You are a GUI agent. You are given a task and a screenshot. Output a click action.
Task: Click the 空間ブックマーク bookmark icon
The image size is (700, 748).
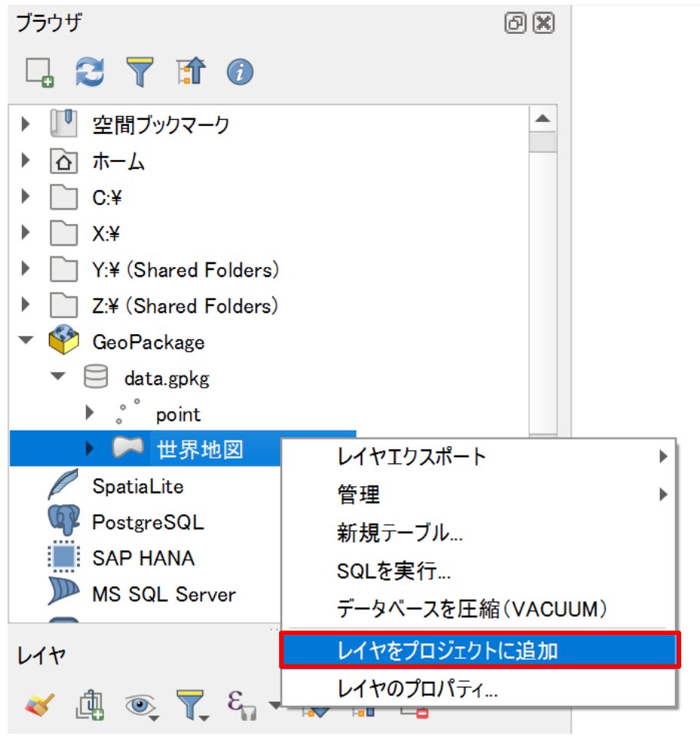[63, 124]
